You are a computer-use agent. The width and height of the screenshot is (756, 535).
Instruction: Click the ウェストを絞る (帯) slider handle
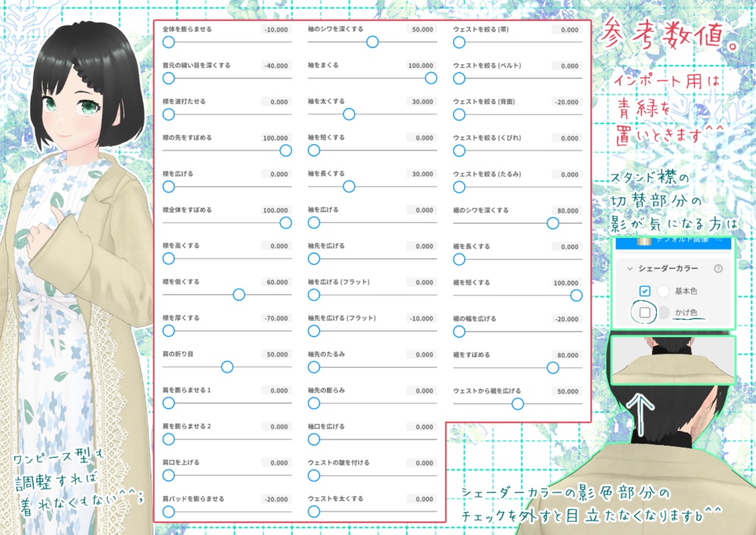[x=459, y=42]
